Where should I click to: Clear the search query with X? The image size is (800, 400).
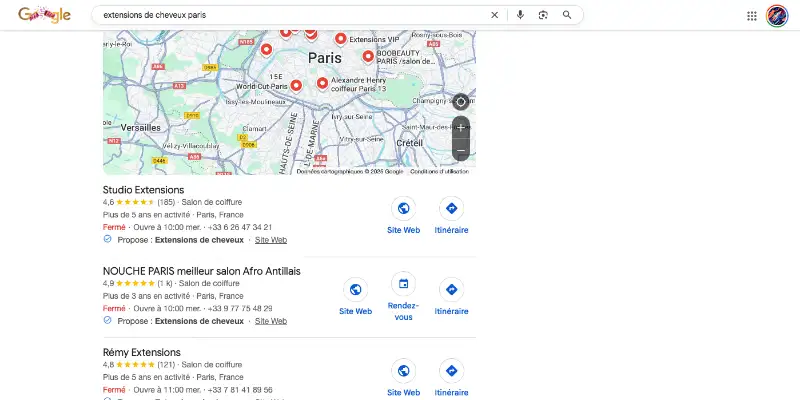(494, 15)
